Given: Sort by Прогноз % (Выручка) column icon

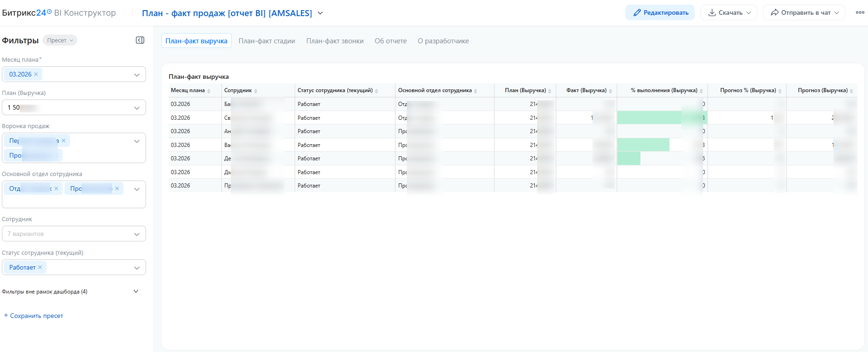Looking at the screenshot, I should (x=780, y=91).
